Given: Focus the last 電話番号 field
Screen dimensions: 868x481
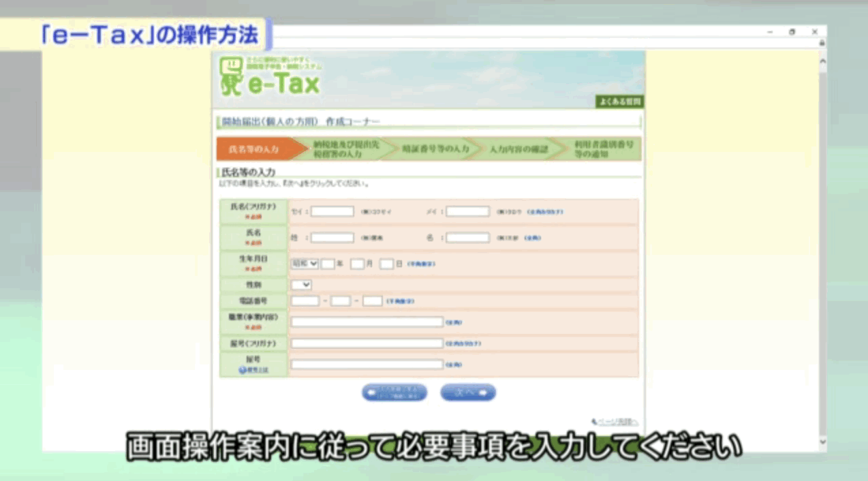Looking at the screenshot, I should point(373,300).
